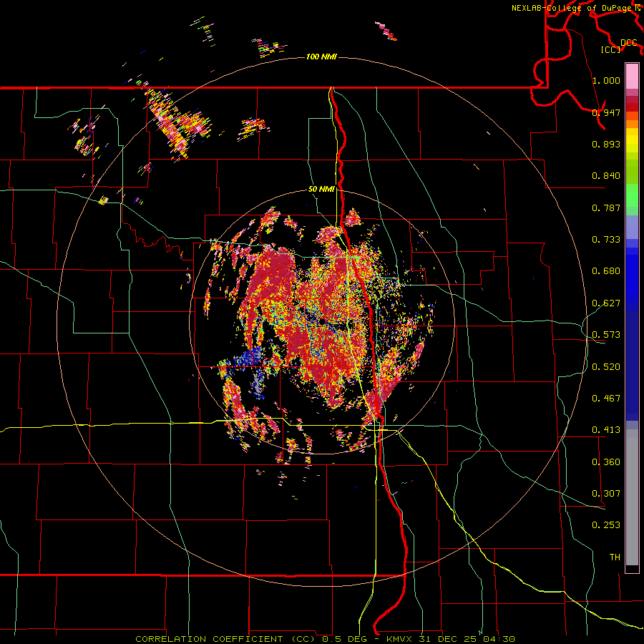Click the 0.840 scale value
The width and height of the screenshot is (644, 644).
[x=606, y=175]
